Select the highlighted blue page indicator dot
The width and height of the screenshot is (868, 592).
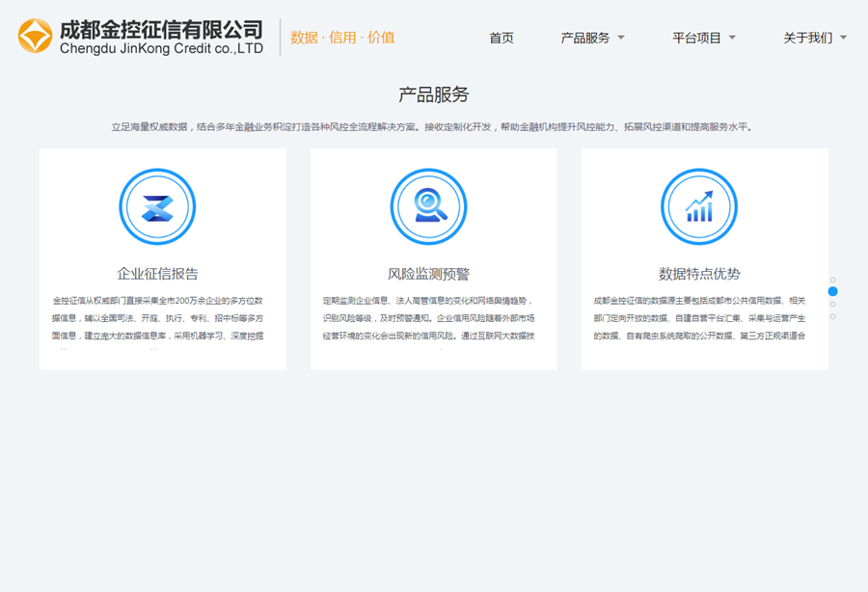833,291
